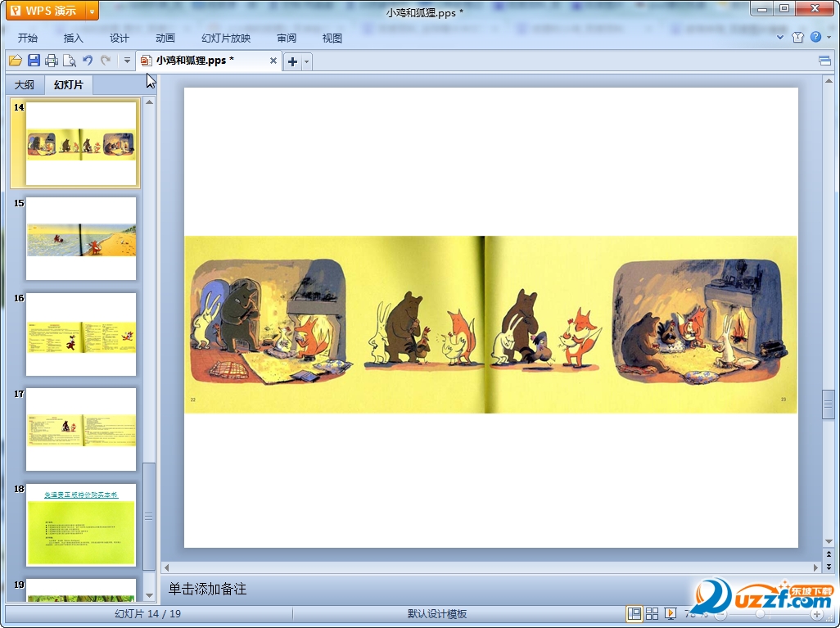Undo the last action
The image size is (840, 628).
pyautogui.click(x=88, y=61)
